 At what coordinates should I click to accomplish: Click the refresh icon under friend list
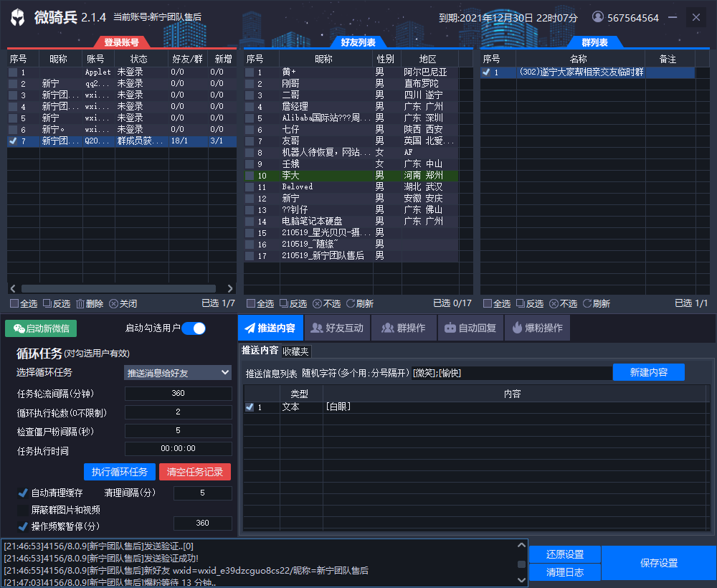[351, 303]
